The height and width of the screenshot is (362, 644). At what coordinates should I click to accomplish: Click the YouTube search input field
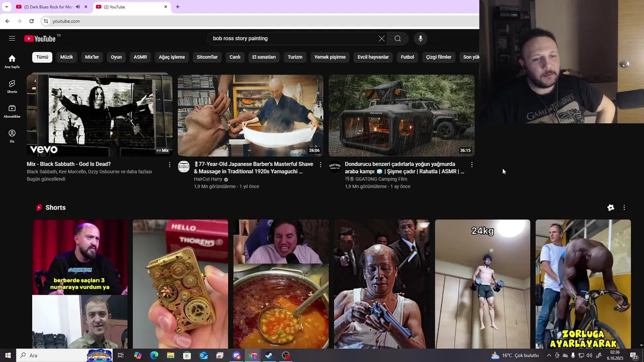293,38
